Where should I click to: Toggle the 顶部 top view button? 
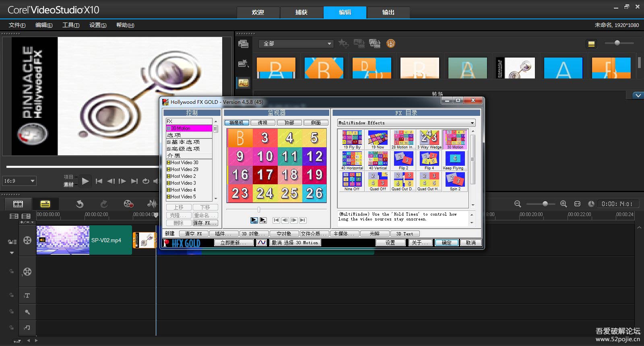pyautogui.click(x=289, y=123)
